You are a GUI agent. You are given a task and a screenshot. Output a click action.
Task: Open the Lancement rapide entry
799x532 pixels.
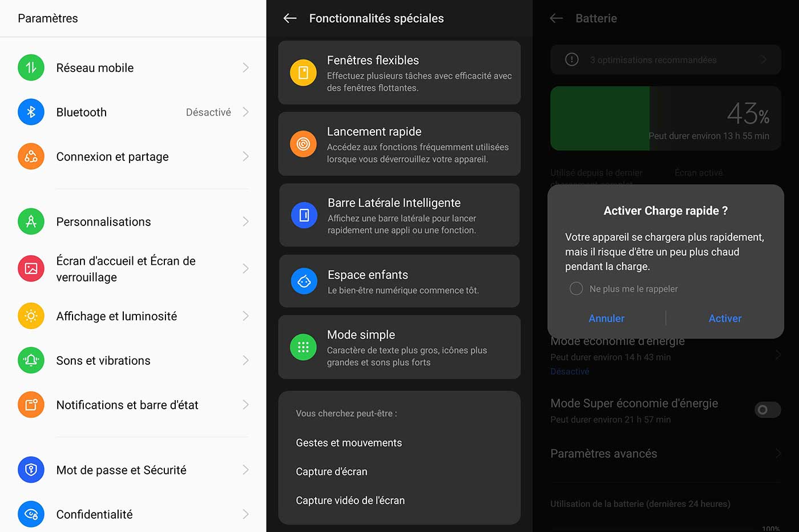pyautogui.click(x=399, y=144)
